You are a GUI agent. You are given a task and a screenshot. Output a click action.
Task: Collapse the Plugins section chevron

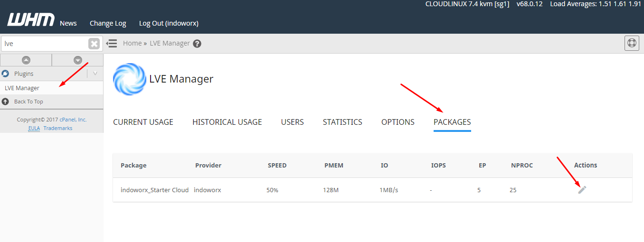tap(95, 74)
